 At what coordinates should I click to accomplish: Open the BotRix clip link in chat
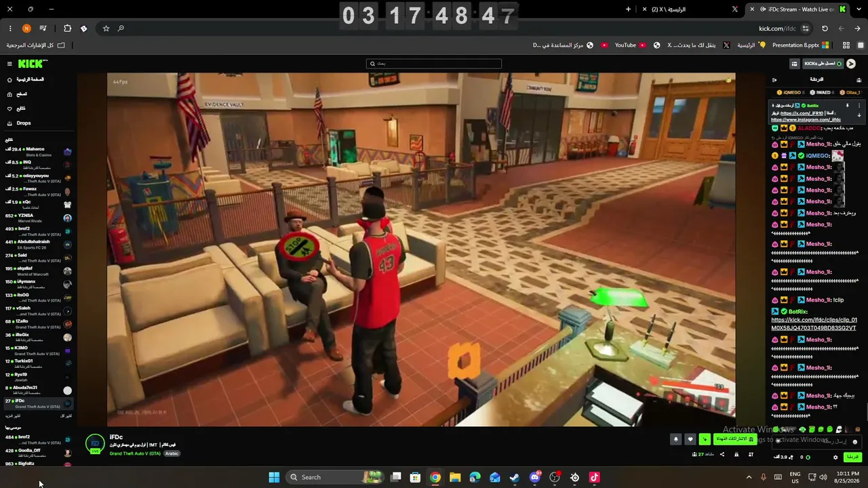[x=814, y=324]
